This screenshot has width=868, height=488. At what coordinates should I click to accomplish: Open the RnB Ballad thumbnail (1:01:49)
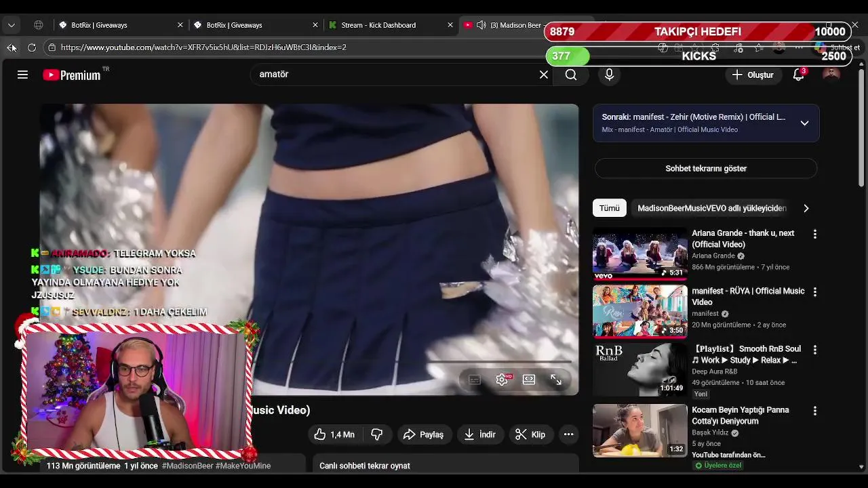point(640,369)
